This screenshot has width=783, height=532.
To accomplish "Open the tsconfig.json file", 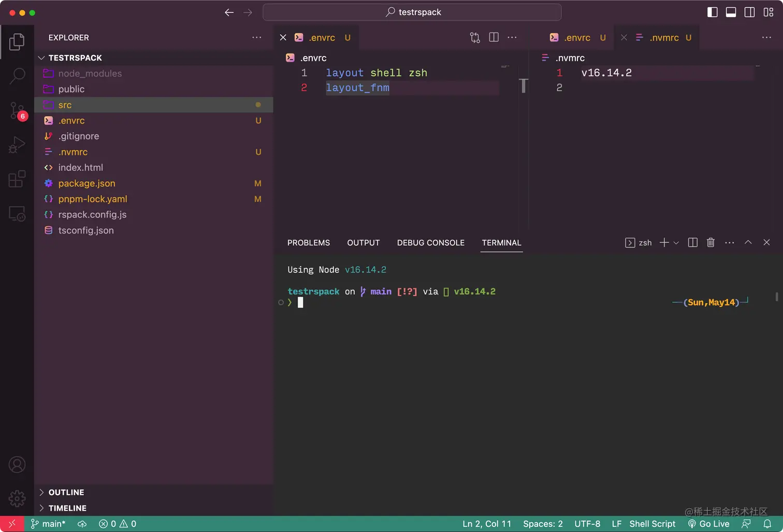I will pyautogui.click(x=154, y=230).
